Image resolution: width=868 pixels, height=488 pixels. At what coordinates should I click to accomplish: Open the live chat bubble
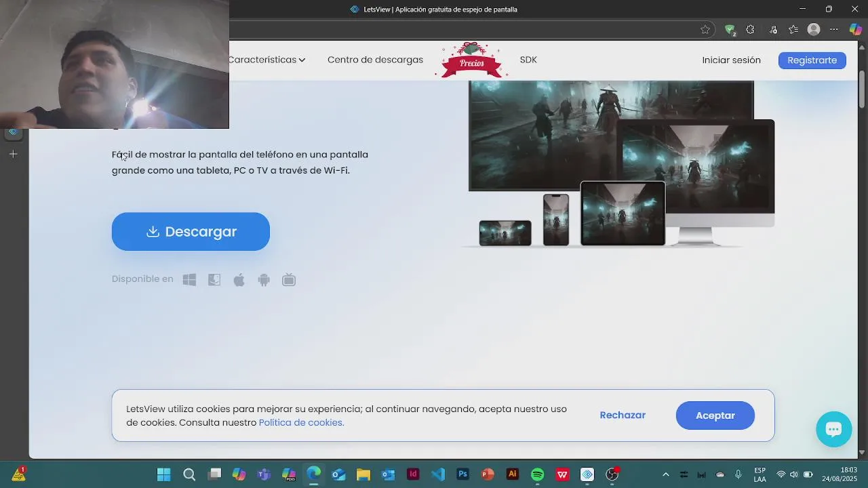(x=833, y=429)
